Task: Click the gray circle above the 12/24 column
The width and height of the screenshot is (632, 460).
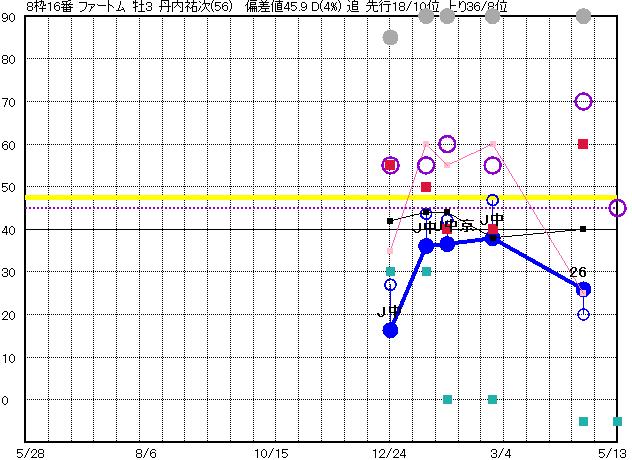Action: pyautogui.click(x=390, y=38)
